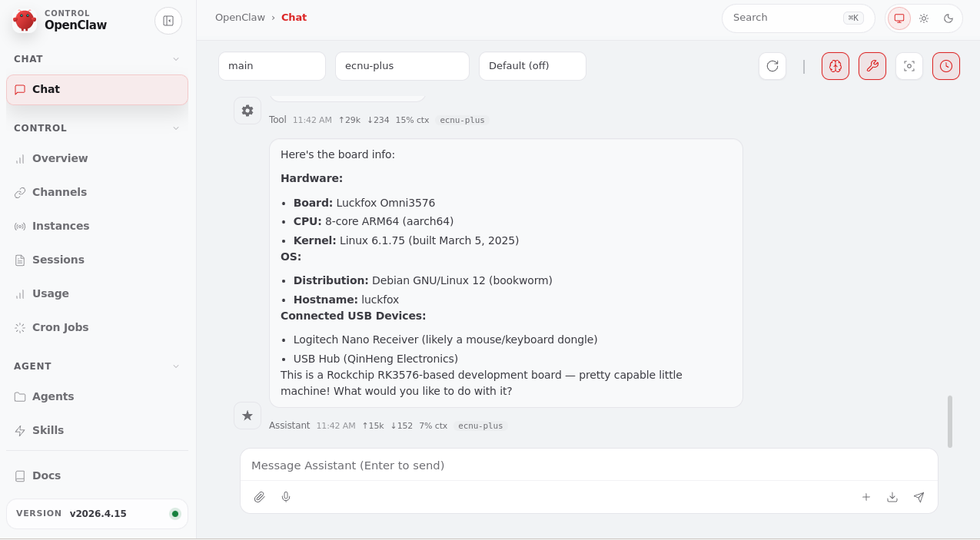Screen dimensions: 980x540
Task: Focus the Search field in the header
Action: pyautogui.click(x=798, y=18)
